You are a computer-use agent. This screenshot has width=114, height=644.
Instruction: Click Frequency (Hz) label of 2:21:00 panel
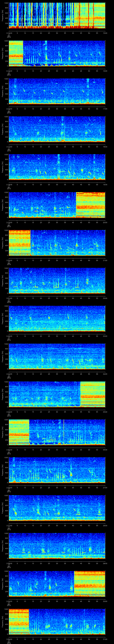click(3, 280)
